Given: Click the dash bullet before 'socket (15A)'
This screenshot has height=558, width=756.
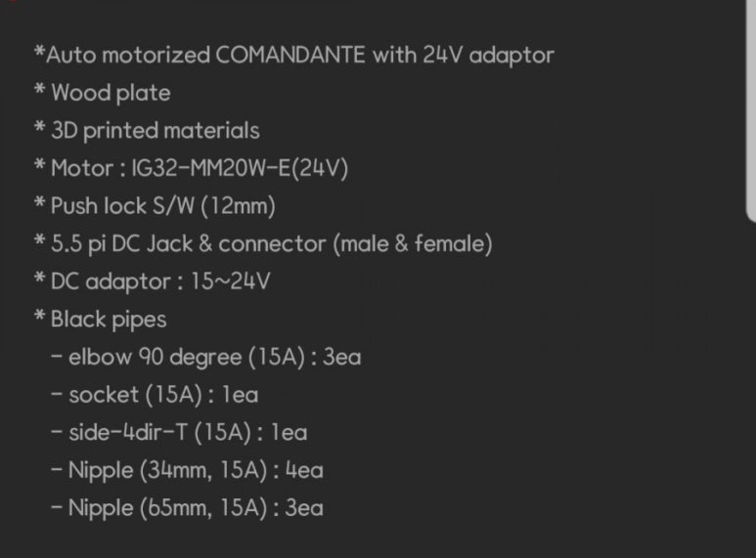Looking at the screenshot, I should click(57, 395).
